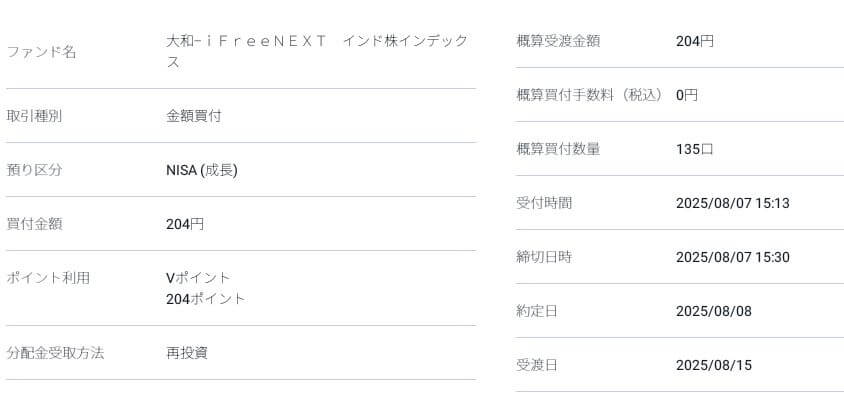Select the 分配金受取方法 label
The width and height of the screenshot is (844, 393).
(55, 353)
